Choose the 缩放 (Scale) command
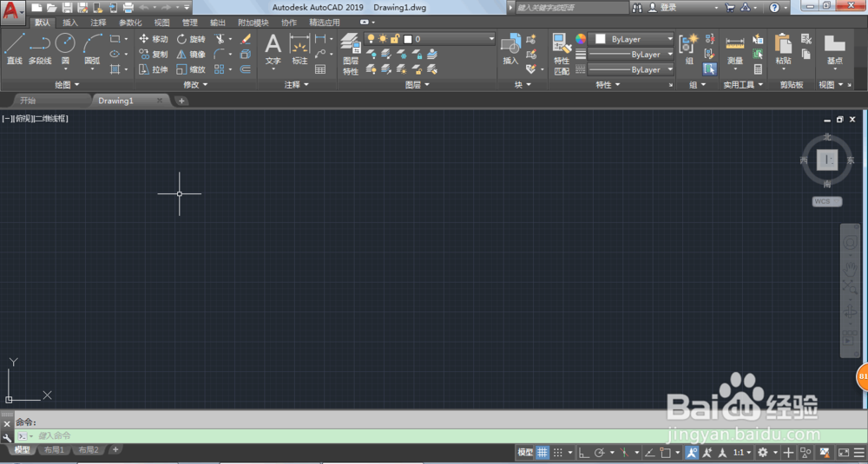The image size is (868, 464). coord(191,69)
